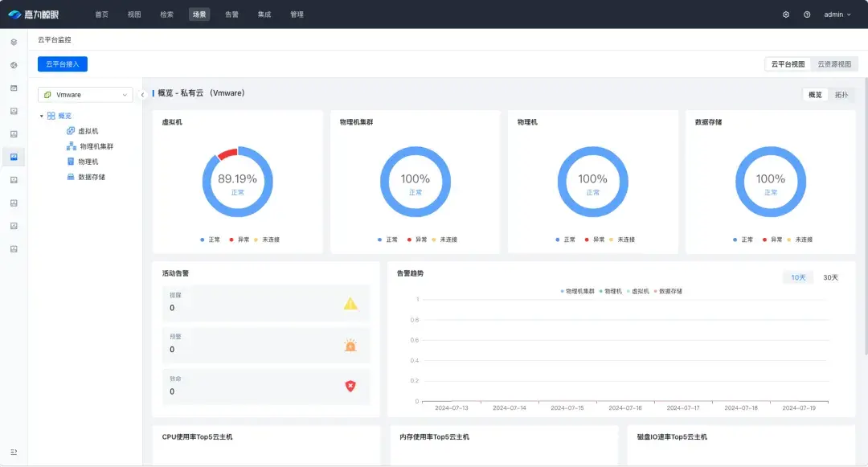Switch to 云平台视图 view toggle
This screenshot has width=868, height=467.
click(788, 64)
